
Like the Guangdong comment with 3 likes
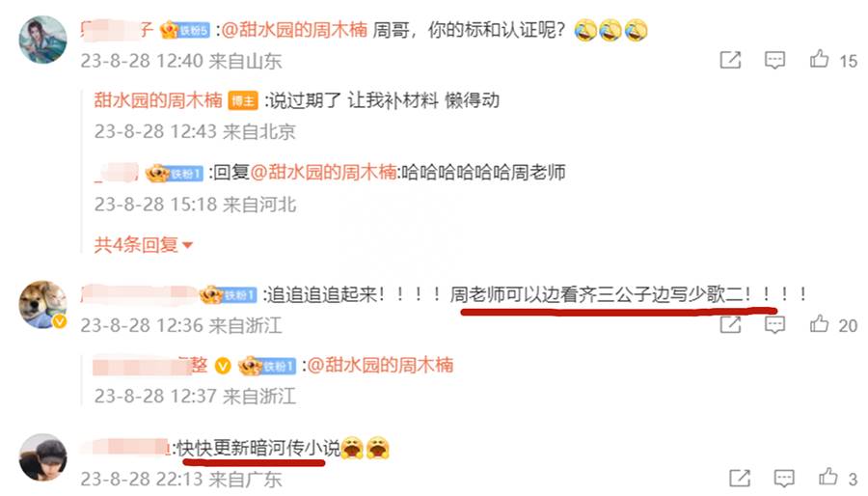point(828,477)
